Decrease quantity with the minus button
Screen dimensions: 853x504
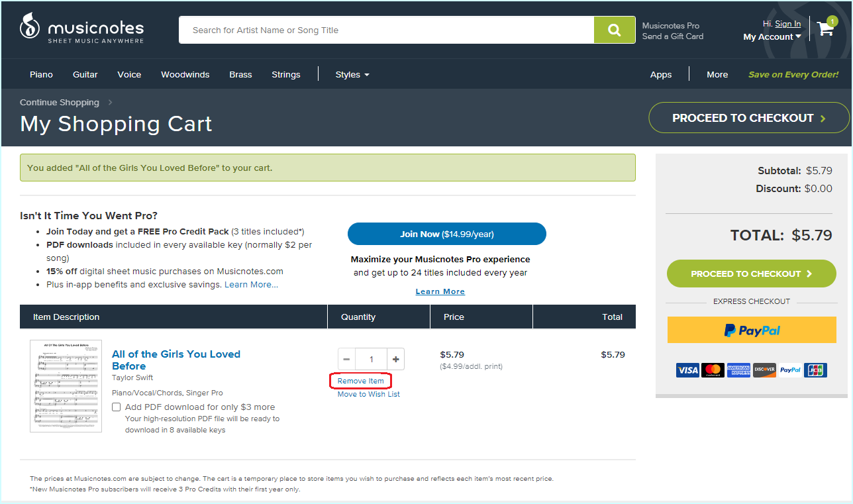[x=346, y=359]
